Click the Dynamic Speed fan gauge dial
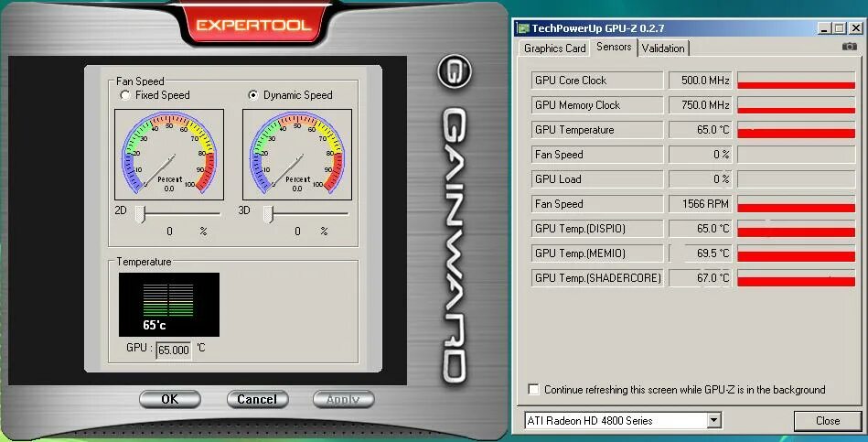Screen dimensions: 868x442 297,154
